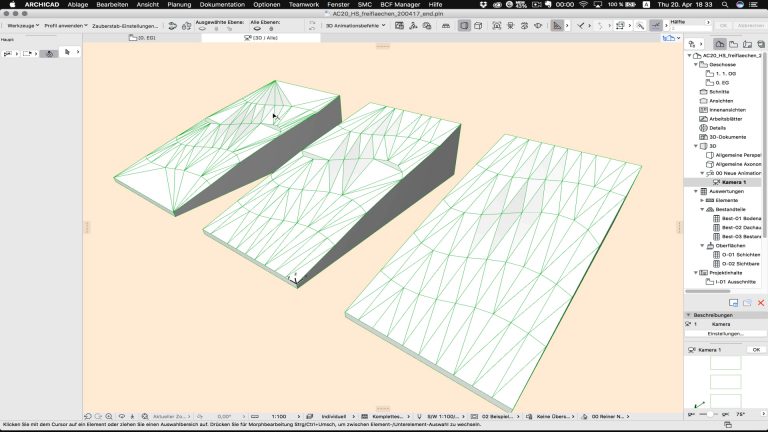Viewport: 768px width, 432px height.
Task: Select the Arbeitsblätter navigator item icon
Action: coord(702,118)
